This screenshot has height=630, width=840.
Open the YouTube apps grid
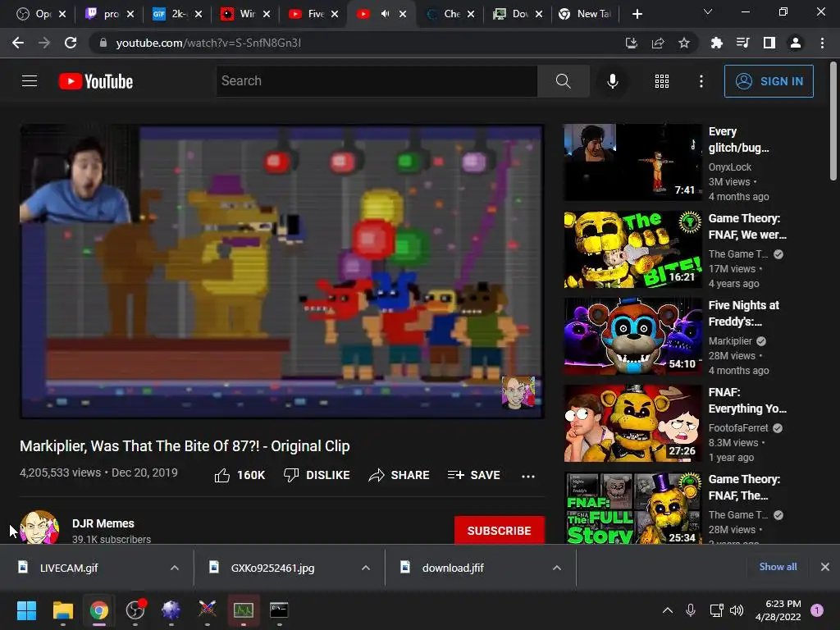click(x=662, y=81)
